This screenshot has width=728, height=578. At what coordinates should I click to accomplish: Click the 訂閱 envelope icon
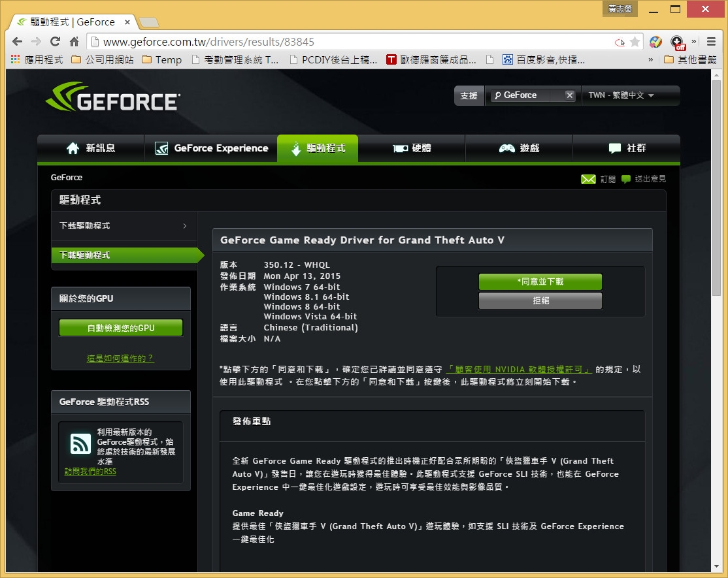coord(588,179)
